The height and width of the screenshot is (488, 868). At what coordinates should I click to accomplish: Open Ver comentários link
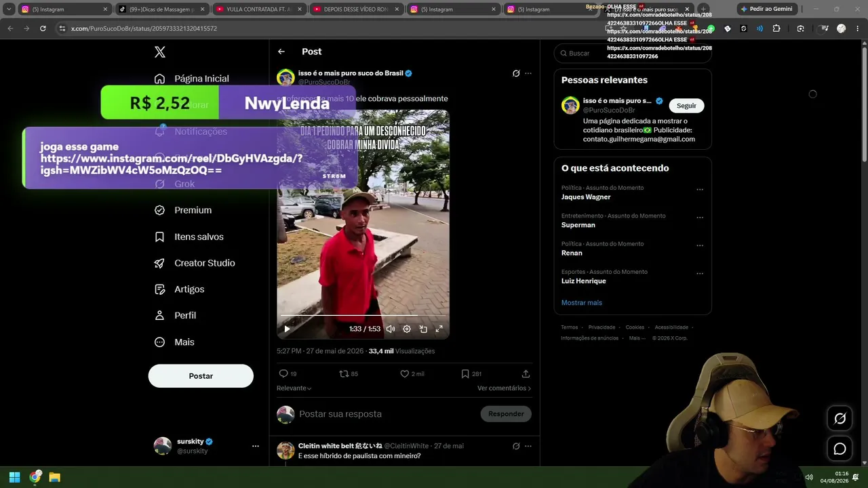pyautogui.click(x=505, y=388)
